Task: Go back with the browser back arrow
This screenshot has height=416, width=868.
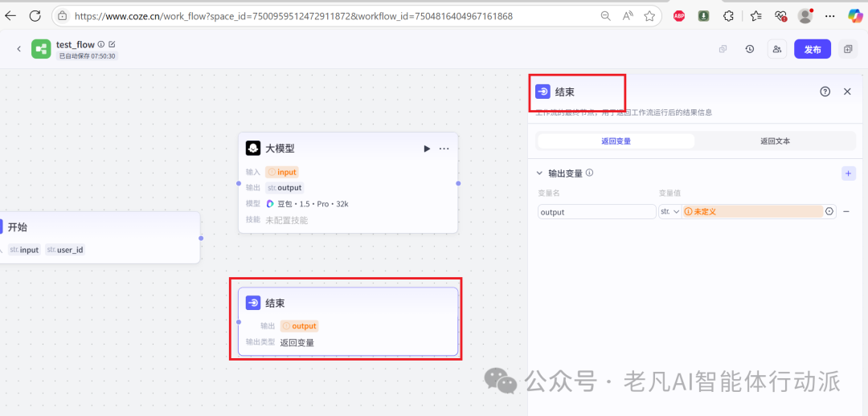Action: 10,16
